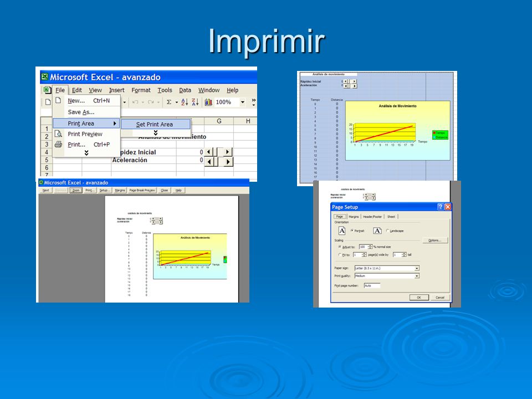
Task: Switch to the Sheet tab in Page Setup
Action: [x=391, y=217]
